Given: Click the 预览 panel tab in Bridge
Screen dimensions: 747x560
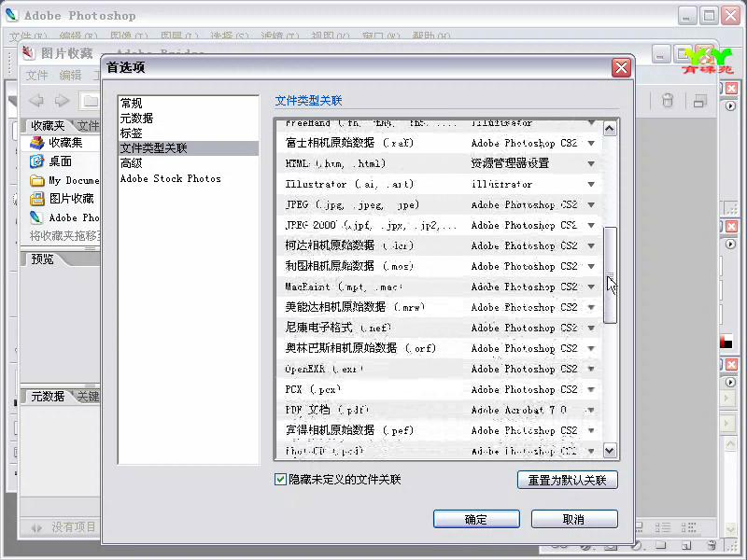Looking at the screenshot, I should pos(42,259).
